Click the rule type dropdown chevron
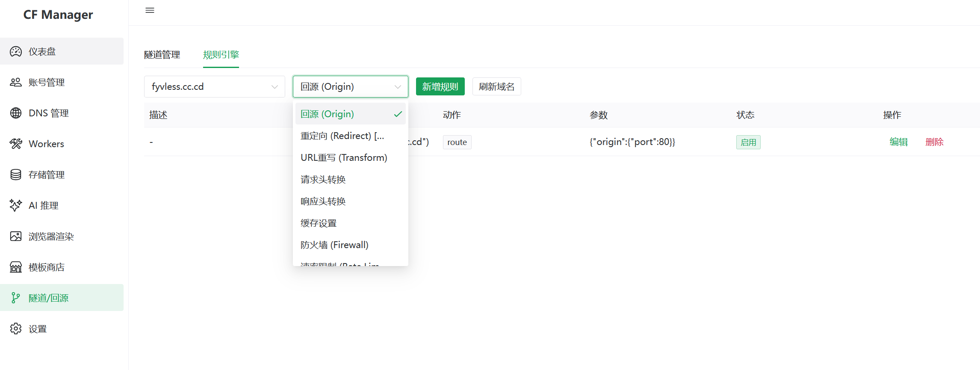The width and height of the screenshot is (980, 370). pyautogui.click(x=398, y=87)
